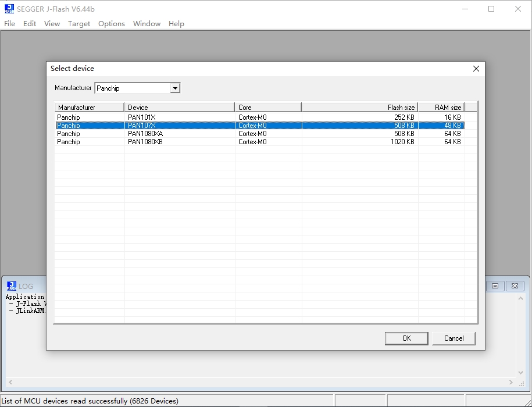Click the Manufacturer combo box showing Panchip

coord(137,88)
